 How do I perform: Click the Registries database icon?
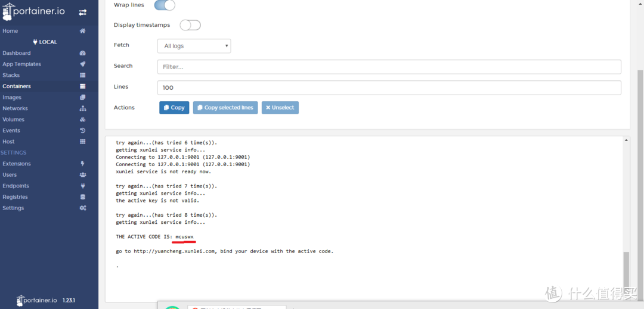click(82, 197)
